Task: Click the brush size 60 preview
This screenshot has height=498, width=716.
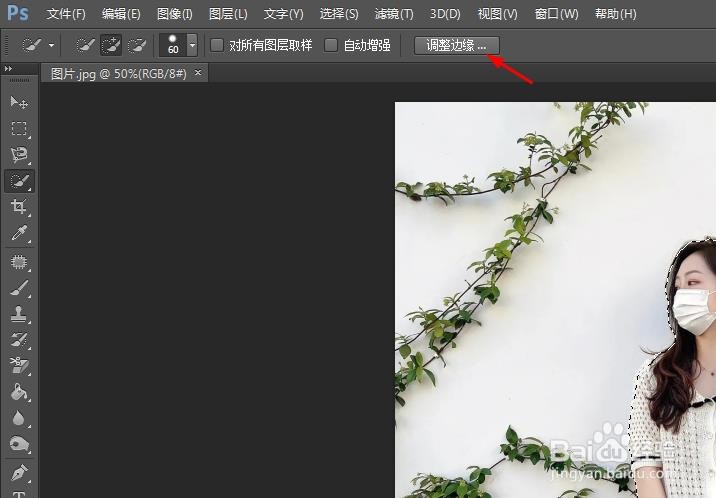Action: pyautogui.click(x=173, y=45)
